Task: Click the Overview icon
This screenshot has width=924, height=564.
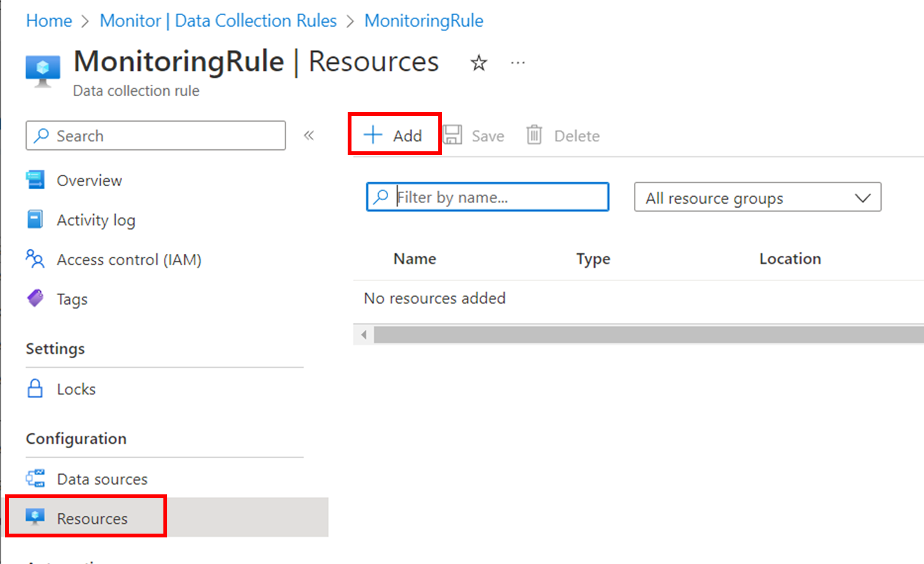Action: coord(35,180)
